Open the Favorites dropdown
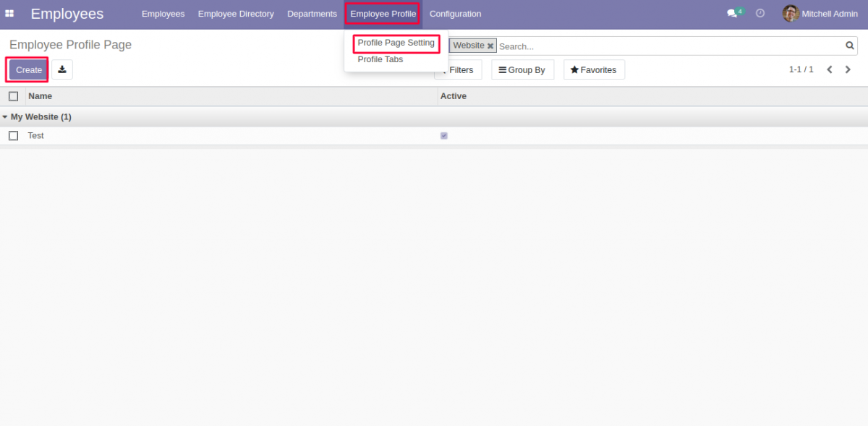The image size is (868, 426). click(x=594, y=69)
